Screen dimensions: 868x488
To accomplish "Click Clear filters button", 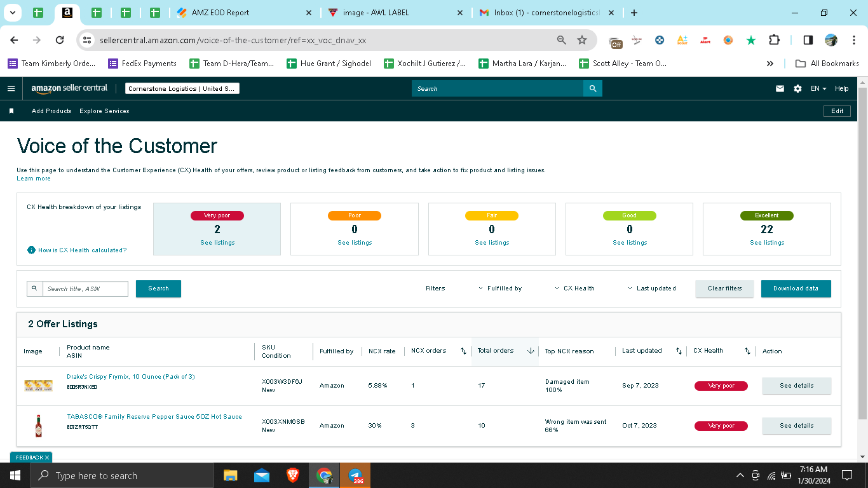I will tap(724, 288).
